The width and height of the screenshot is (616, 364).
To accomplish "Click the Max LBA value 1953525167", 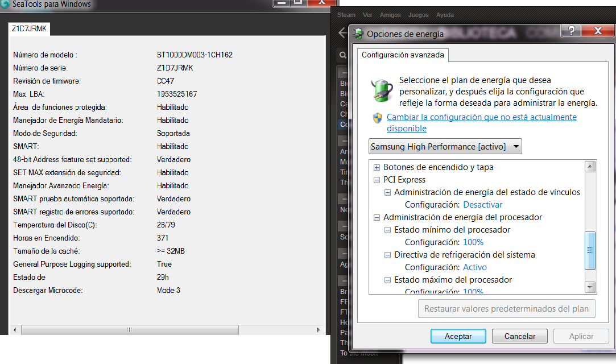I will point(177,94).
